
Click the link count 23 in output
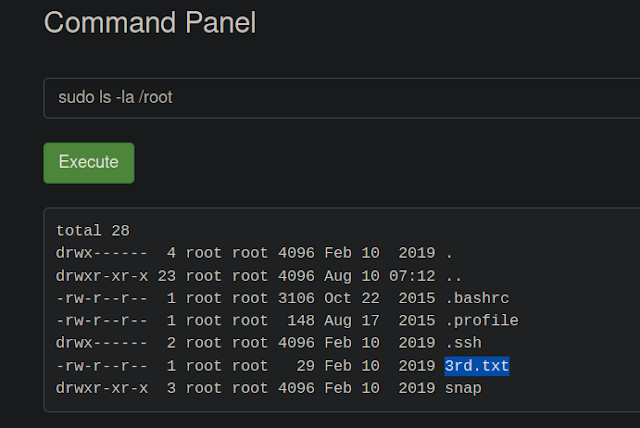167,276
